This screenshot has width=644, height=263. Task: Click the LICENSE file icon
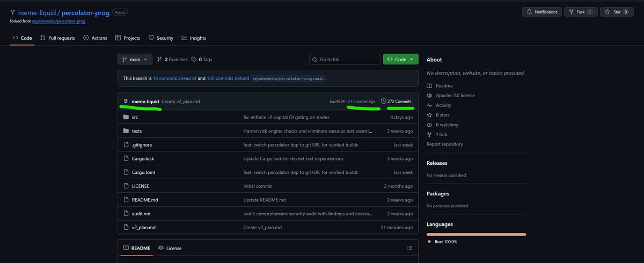[126, 186]
